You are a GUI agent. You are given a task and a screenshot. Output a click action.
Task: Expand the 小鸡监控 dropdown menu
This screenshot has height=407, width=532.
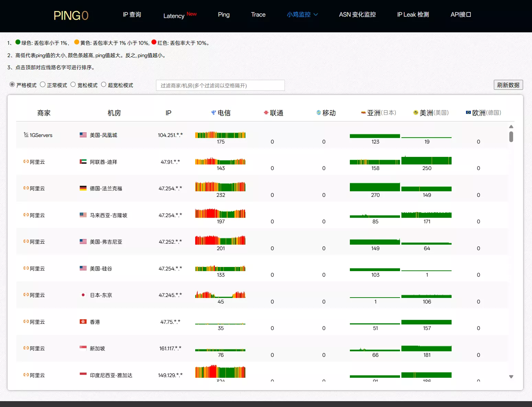coord(302,14)
